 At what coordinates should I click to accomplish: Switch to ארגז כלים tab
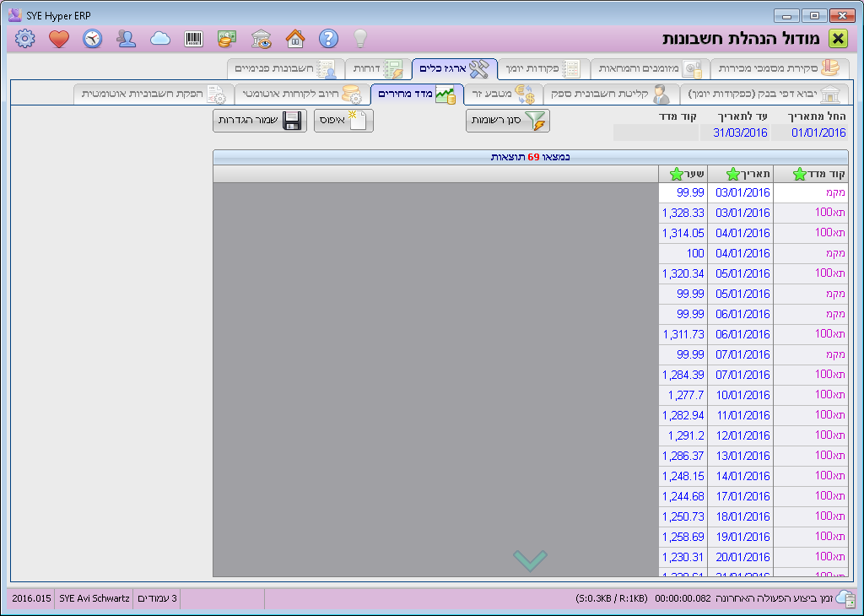455,69
